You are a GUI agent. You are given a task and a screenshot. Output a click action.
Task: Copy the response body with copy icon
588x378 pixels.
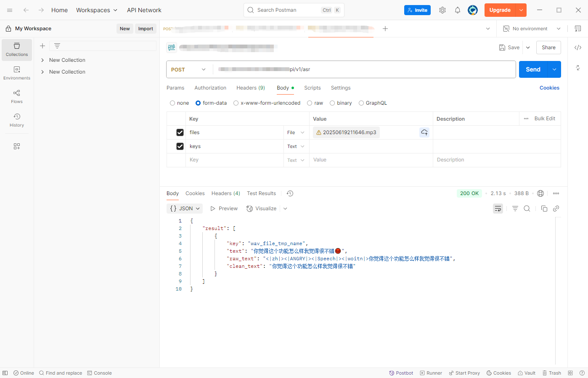544,209
